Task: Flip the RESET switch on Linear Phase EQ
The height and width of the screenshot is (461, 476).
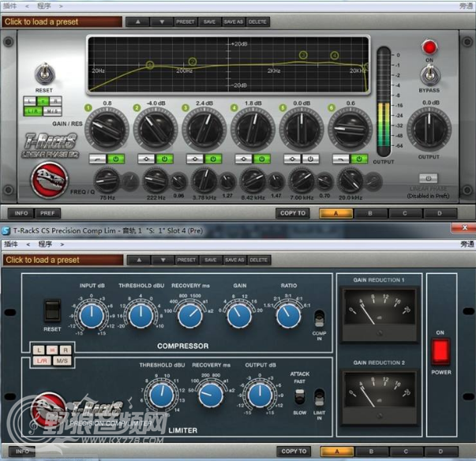Action: (45, 74)
